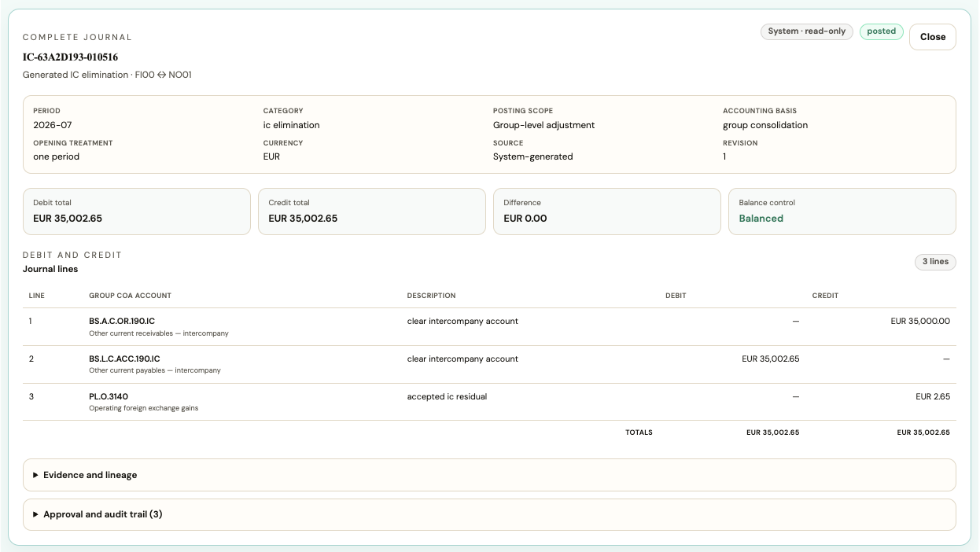Viewport: 980px width, 552px height.
Task: Click source value System-generated
Action: click(x=532, y=156)
